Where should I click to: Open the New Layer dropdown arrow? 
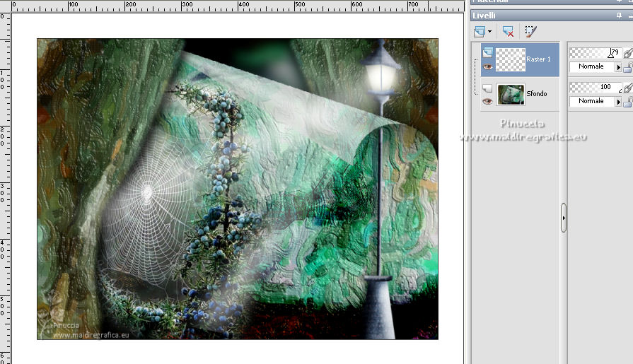(x=489, y=32)
